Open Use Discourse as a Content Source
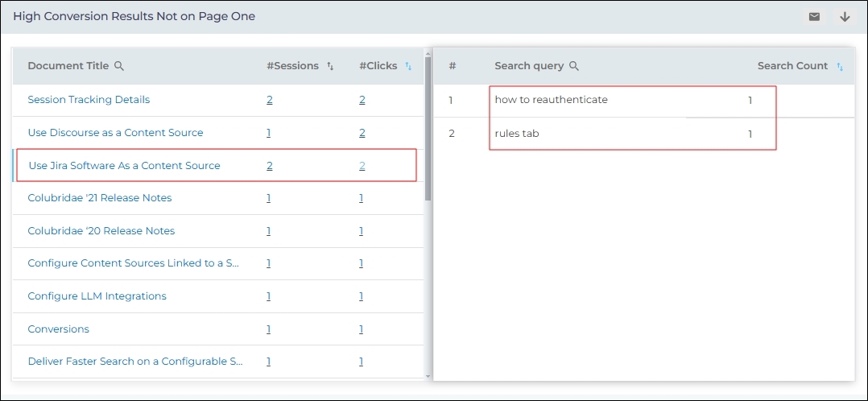 115,133
